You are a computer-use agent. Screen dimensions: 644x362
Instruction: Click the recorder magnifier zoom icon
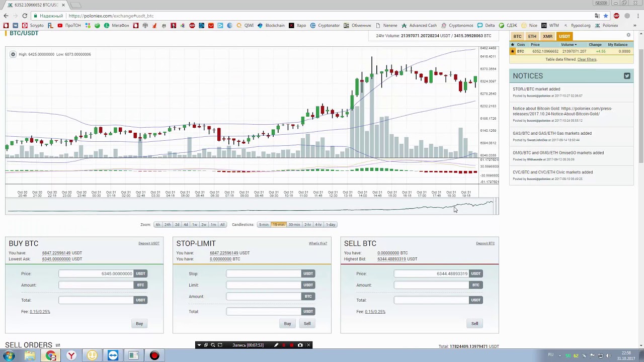pos(213,345)
